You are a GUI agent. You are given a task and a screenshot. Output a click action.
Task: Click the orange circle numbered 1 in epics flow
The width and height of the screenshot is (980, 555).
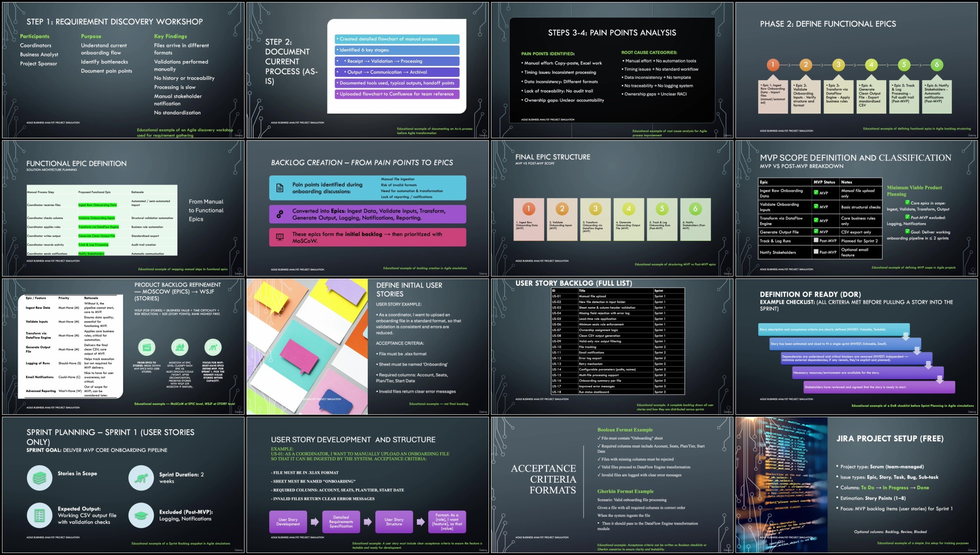pyautogui.click(x=773, y=65)
